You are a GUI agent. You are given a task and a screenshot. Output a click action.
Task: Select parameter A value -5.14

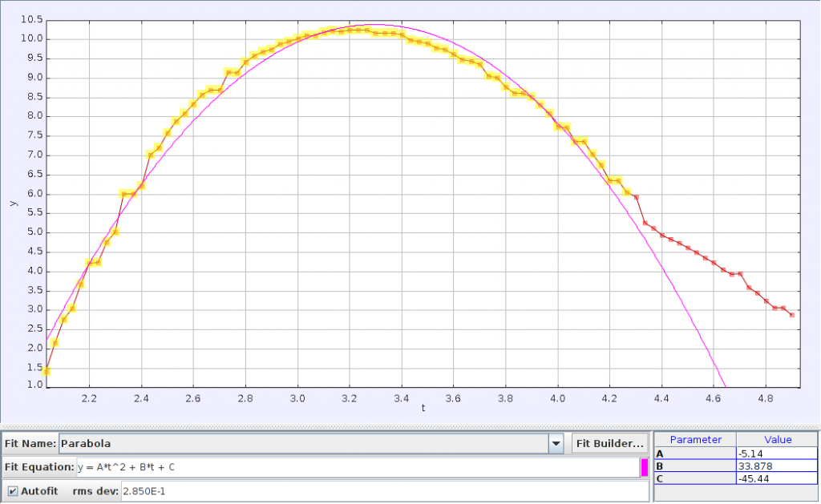tap(777, 454)
